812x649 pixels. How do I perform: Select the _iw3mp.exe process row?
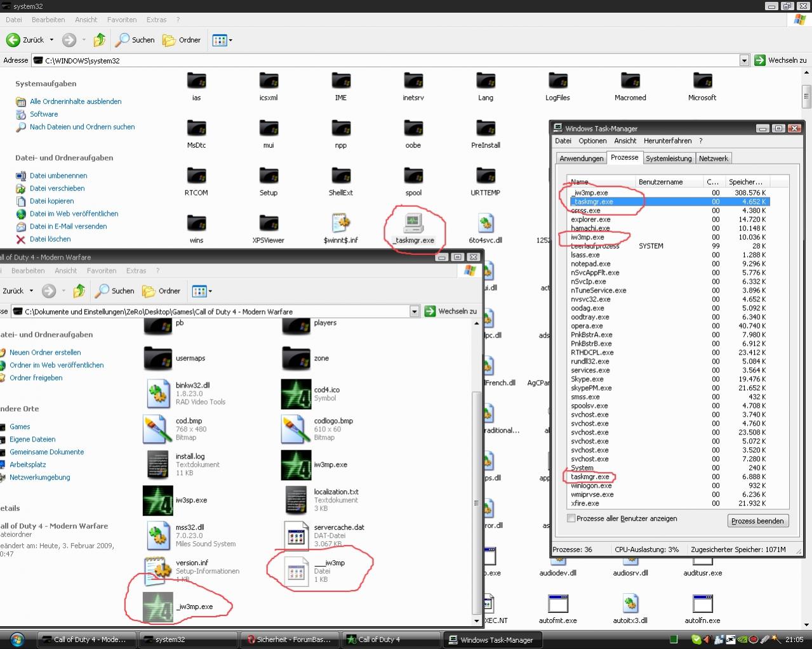tap(669, 193)
